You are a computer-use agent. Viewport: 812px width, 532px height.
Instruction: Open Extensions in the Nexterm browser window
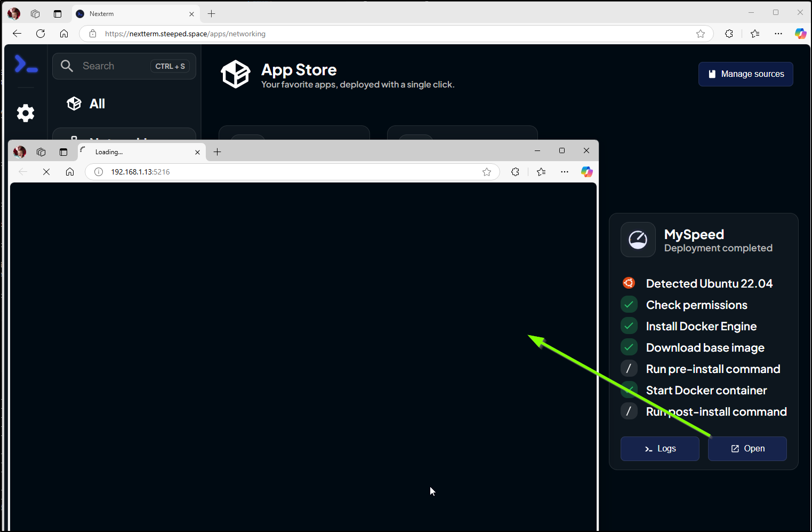pos(729,34)
